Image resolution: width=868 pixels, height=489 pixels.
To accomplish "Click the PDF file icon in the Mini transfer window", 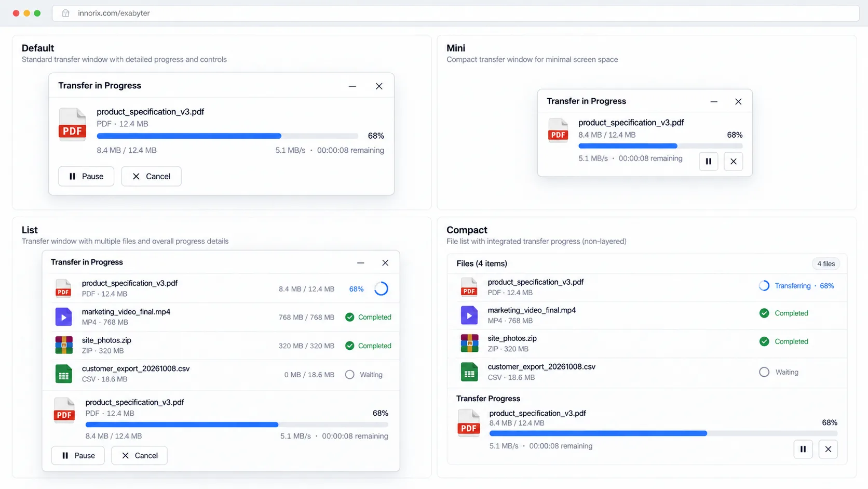I will [558, 130].
